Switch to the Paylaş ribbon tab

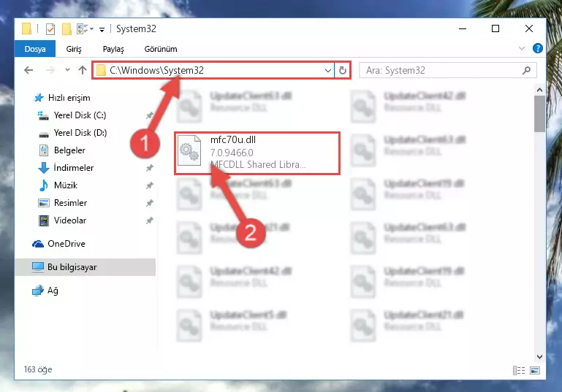point(113,49)
